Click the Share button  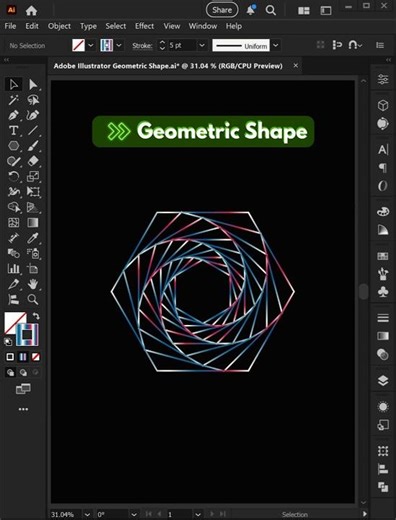[x=222, y=10]
